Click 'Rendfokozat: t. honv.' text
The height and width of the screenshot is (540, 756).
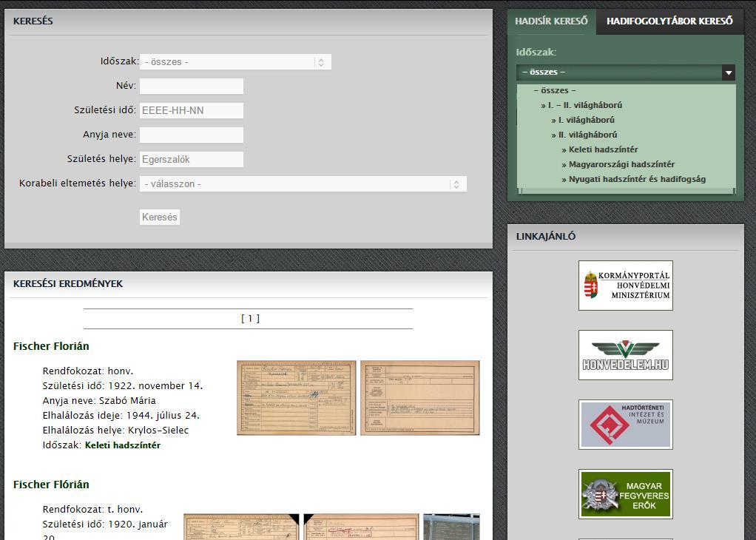point(92,509)
